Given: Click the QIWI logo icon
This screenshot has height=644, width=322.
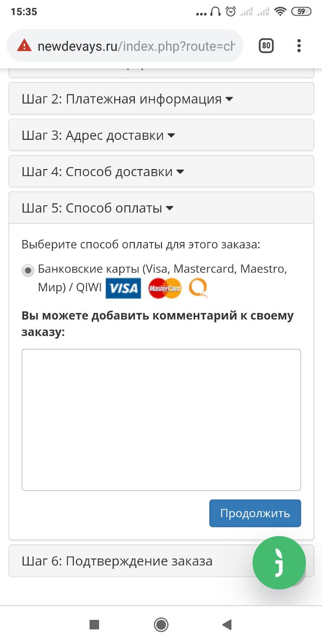Looking at the screenshot, I should [x=198, y=288].
